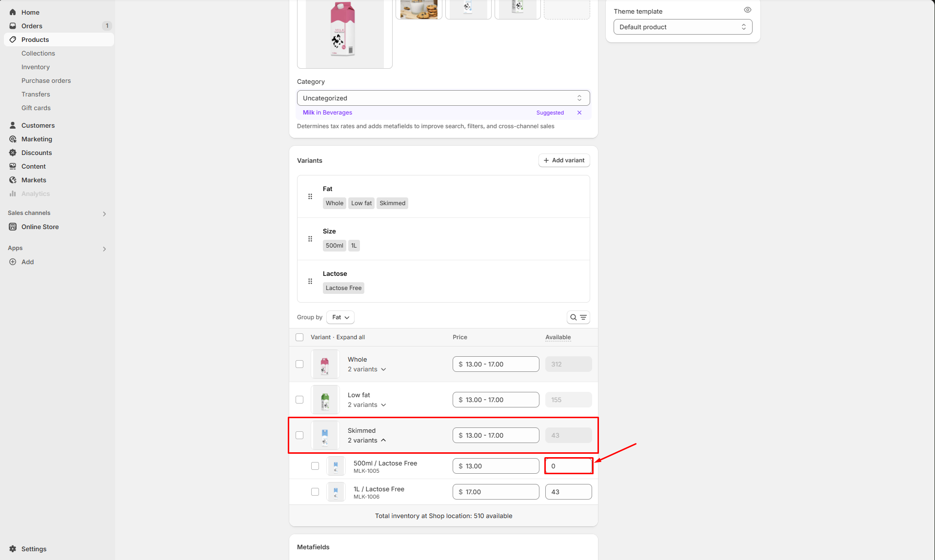The width and height of the screenshot is (935, 560).
Task: Check the Whole variant group checkbox
Action: click(299, 364)
